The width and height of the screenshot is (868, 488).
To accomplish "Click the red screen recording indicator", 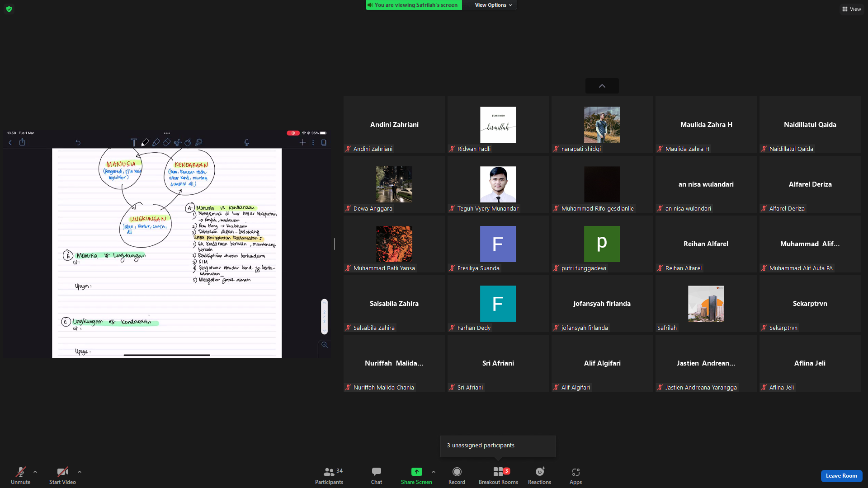I will 293,133.
